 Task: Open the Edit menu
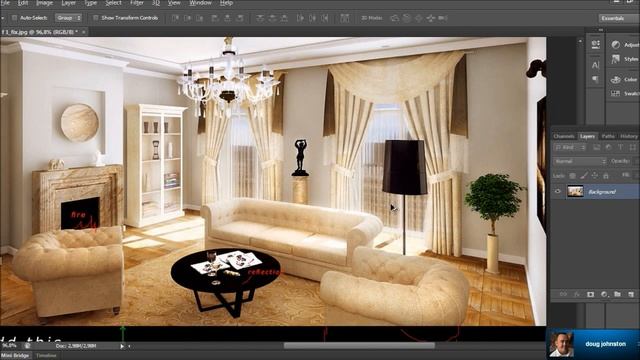(x=23, y=3)
